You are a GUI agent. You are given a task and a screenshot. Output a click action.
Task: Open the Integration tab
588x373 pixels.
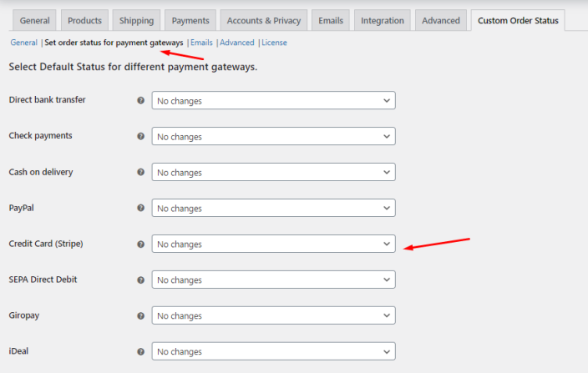tap(383, 20)
